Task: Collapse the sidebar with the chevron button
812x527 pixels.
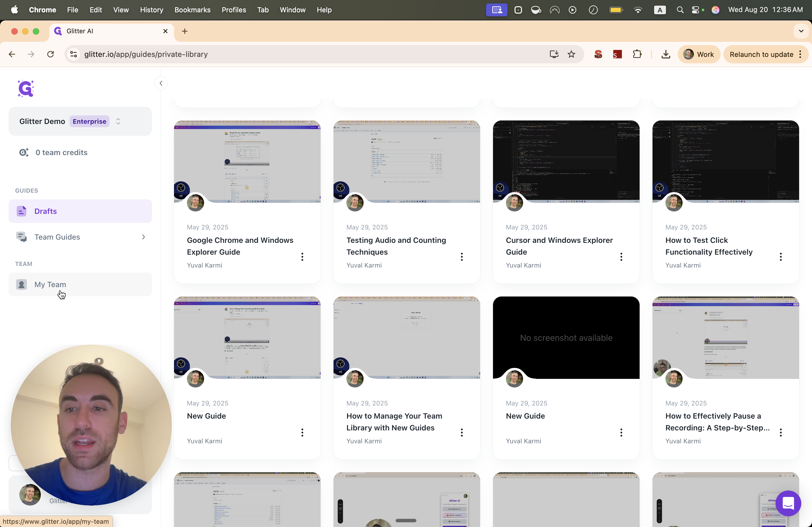Action: coord(161,83)
